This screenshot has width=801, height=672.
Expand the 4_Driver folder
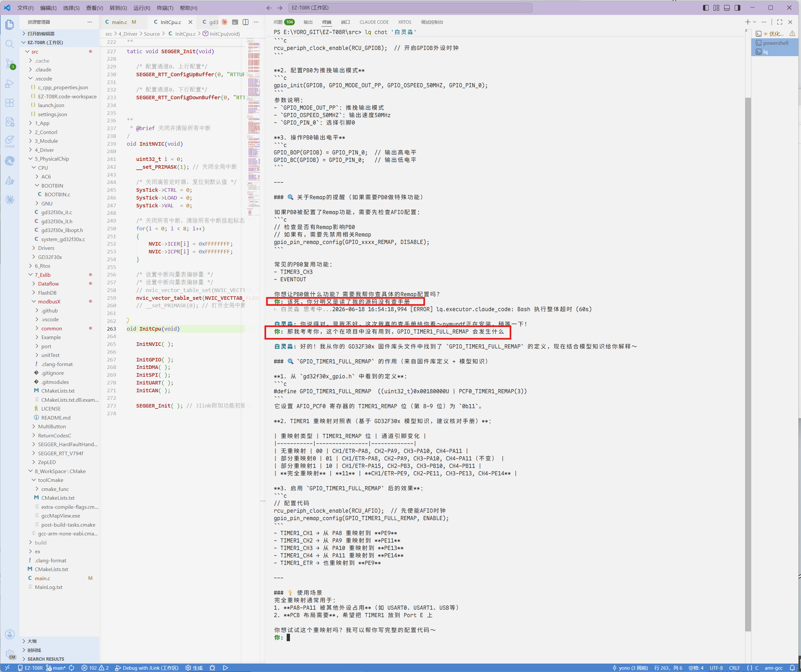59,150
